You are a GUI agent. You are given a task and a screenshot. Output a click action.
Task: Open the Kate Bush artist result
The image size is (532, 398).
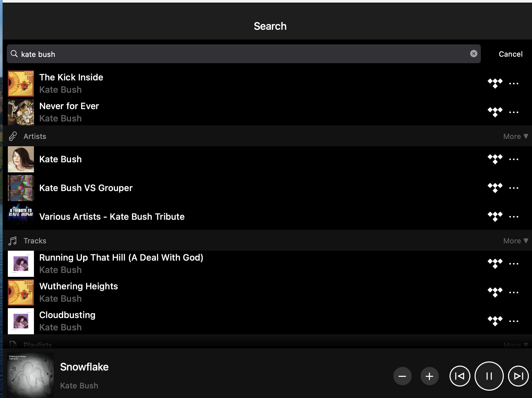point(60,159)
